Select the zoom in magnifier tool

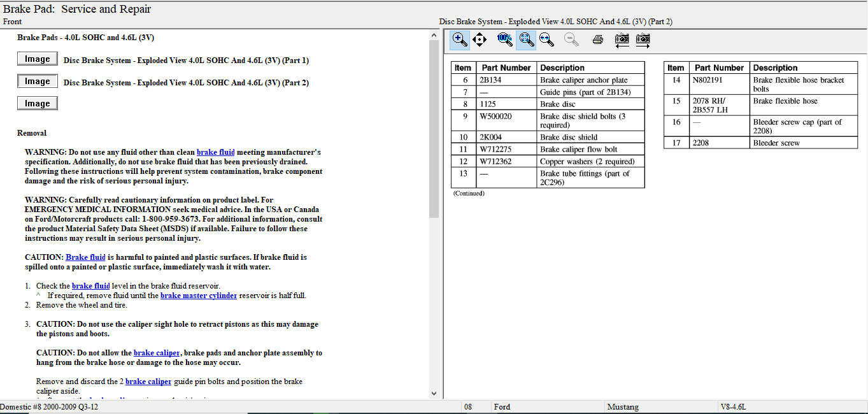pyautogui.click(x=459, y=40)
